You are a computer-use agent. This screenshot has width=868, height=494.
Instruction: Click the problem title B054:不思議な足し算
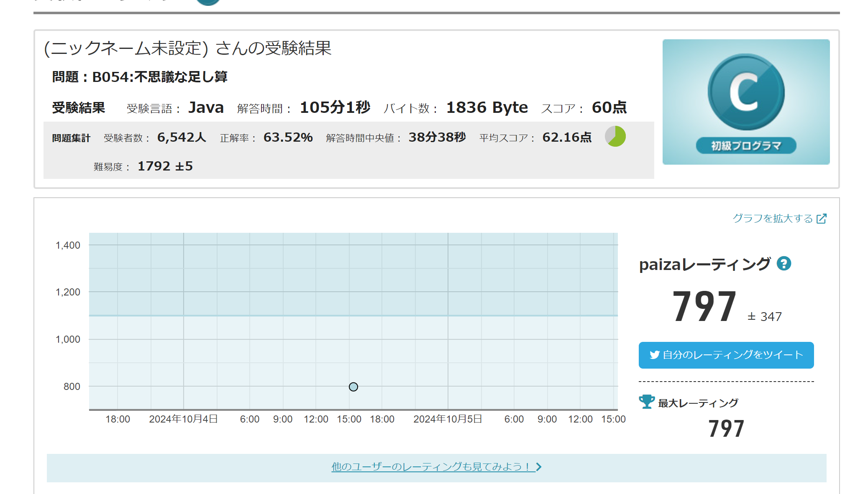point(159,77)
